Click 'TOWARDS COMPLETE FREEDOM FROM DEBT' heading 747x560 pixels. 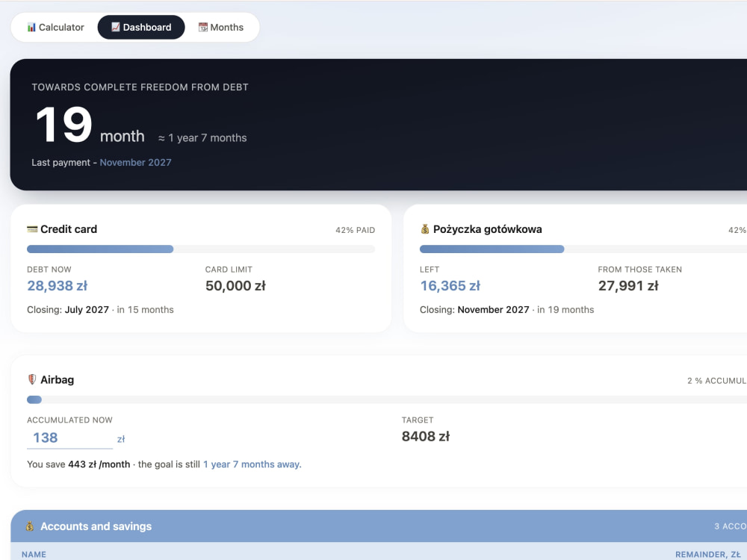click(140, 87)
